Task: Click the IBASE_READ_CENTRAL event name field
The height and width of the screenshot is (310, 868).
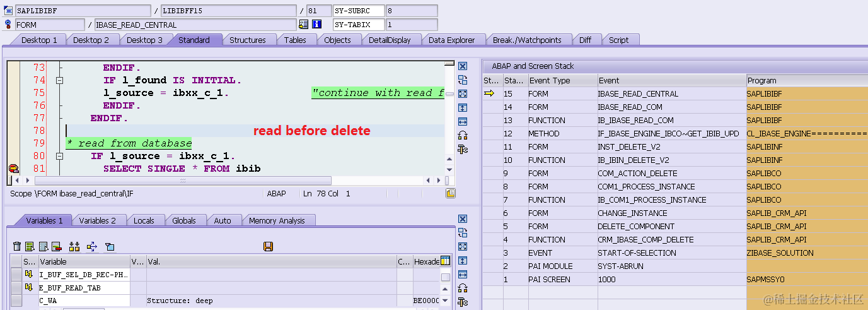Action: point(195,25)
